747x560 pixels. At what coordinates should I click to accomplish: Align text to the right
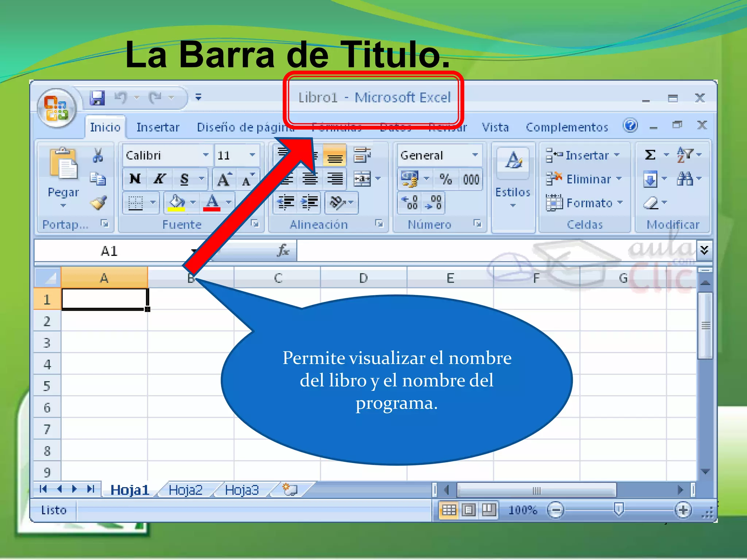[335, 179]
